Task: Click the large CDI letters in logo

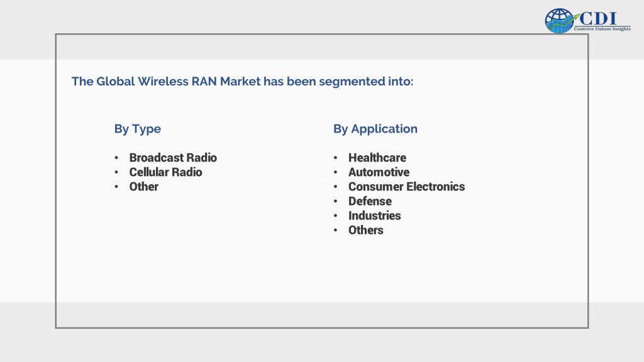Action: [x=599, y=18]
